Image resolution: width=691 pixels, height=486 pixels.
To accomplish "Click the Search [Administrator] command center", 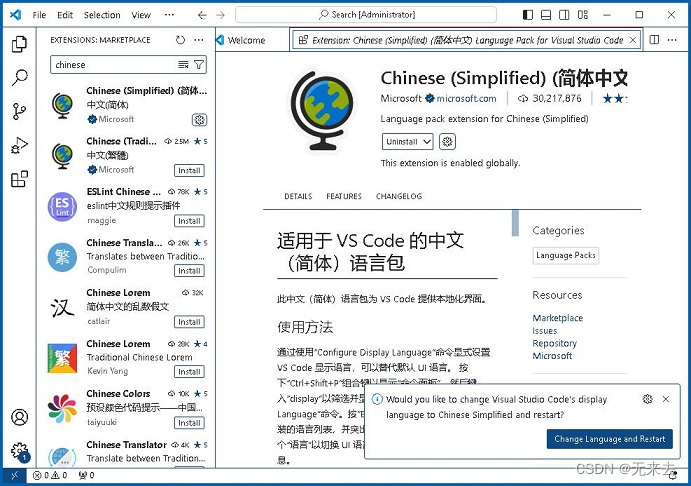I will coord(366,15).
